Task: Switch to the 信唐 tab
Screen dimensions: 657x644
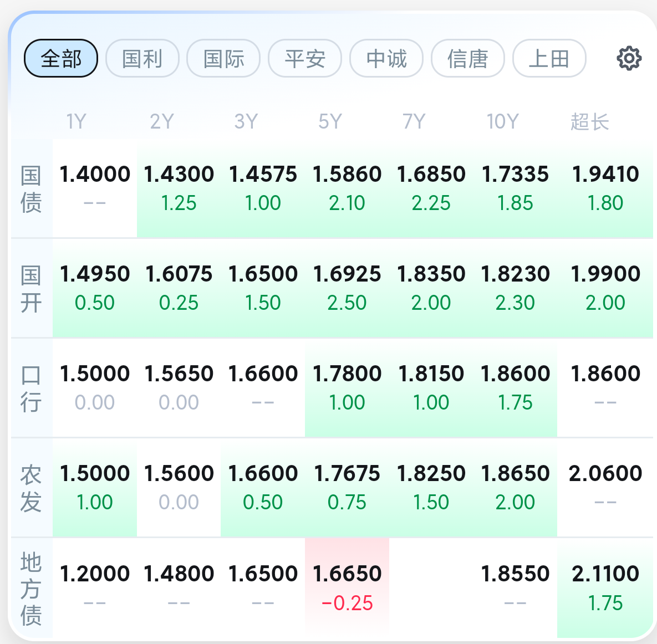Action: pos(467,58)
